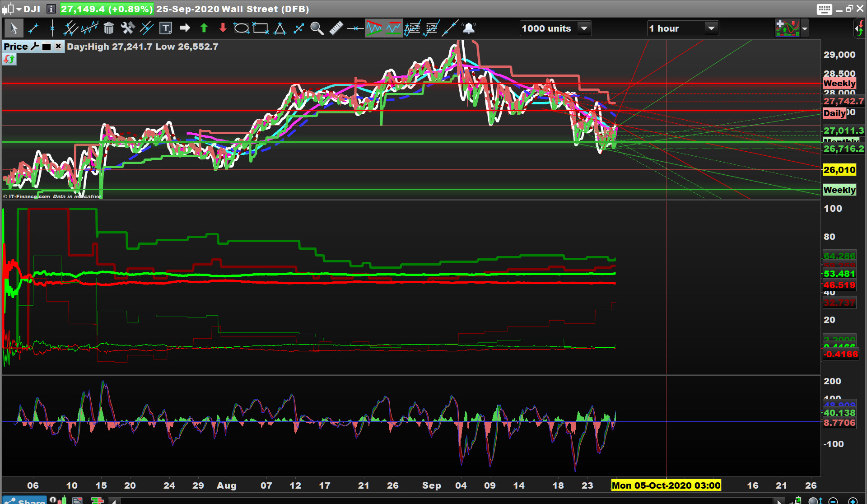Choose the ellipse drawing tool
The width and height of the screenshot is (867, 504).
point(241,28)
